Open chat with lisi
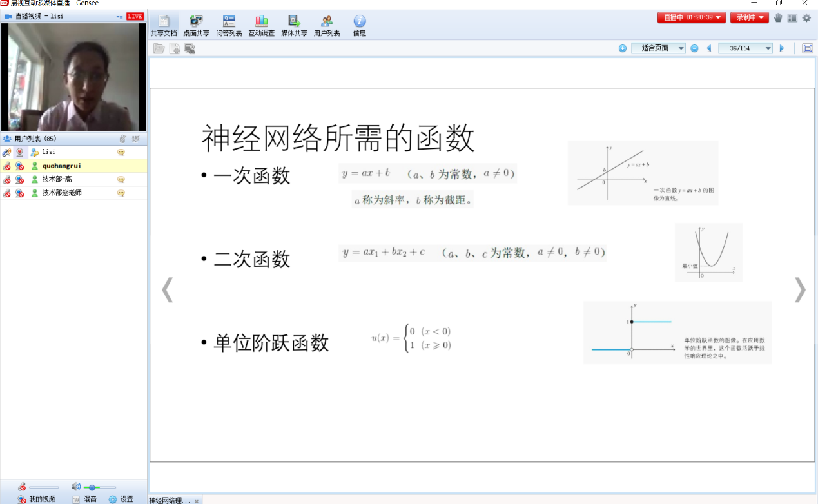 [121, 152]
